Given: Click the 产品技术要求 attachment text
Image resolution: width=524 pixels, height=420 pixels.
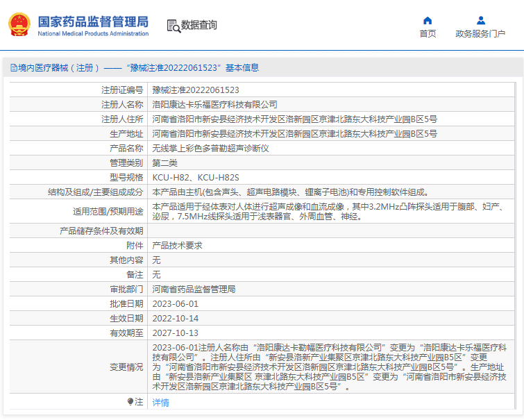Looking at the screenshot, I should [178, 246].
